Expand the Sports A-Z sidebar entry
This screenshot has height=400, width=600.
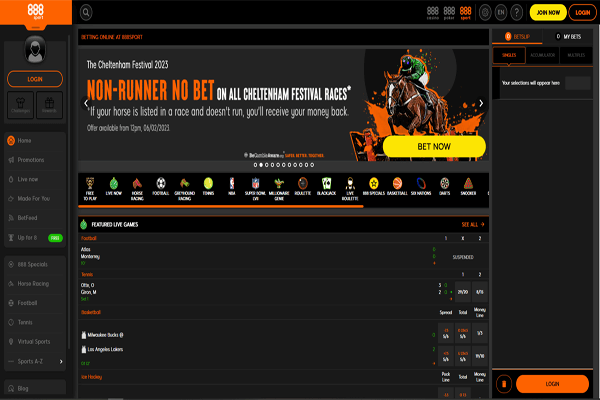pyautogui.click(x=35, y=361)
